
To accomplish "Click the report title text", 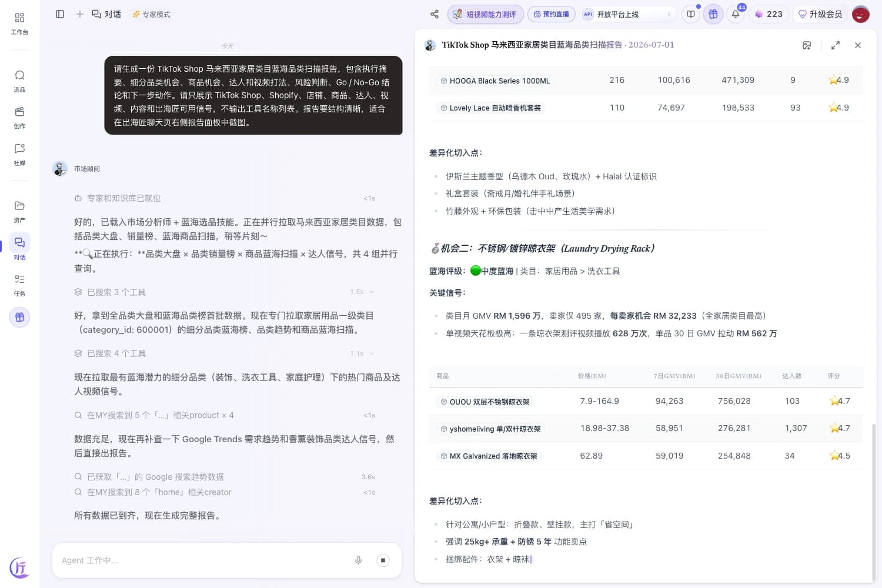I will [557, 45].
